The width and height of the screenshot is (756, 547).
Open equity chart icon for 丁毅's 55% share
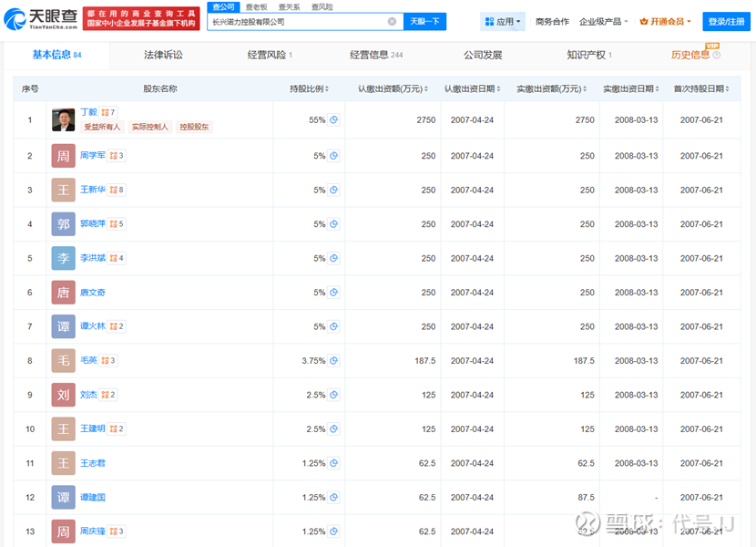point(333,120)
